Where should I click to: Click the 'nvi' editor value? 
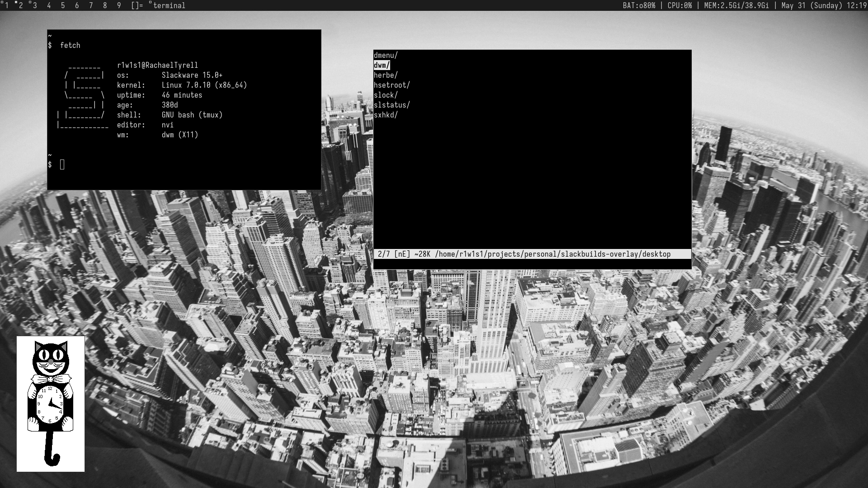click(167, 125)
